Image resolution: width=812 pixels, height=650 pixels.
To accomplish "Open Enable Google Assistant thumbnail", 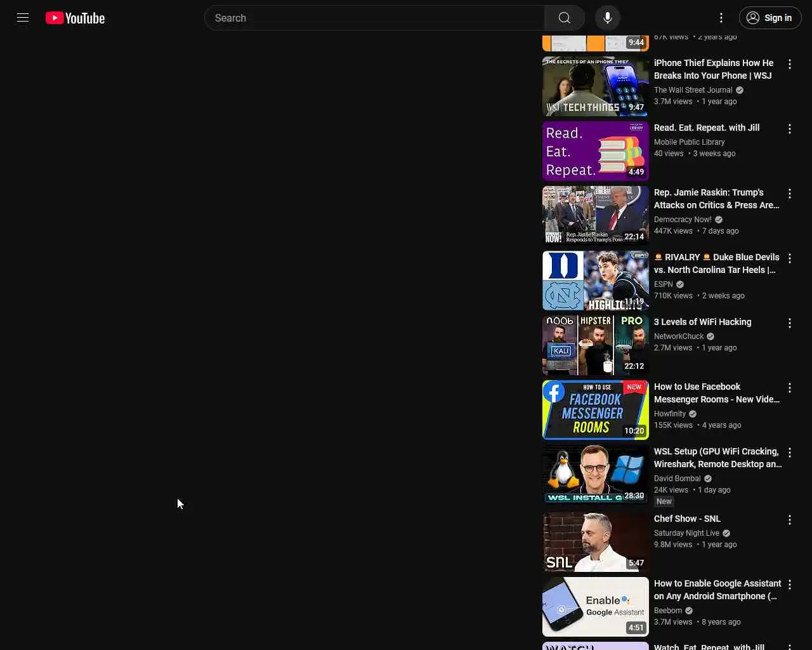I will point(596,607).
